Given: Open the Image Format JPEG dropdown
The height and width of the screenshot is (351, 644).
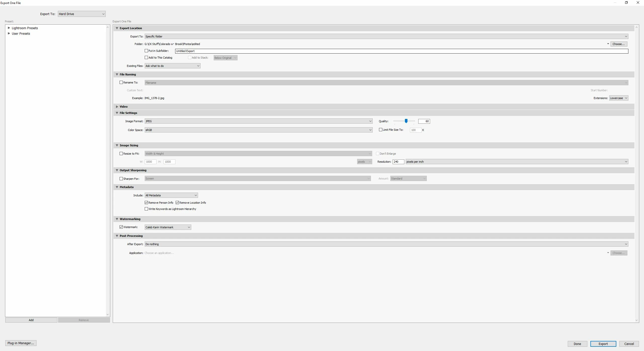Looking at the screenshot, I should [x=258, y=121].
